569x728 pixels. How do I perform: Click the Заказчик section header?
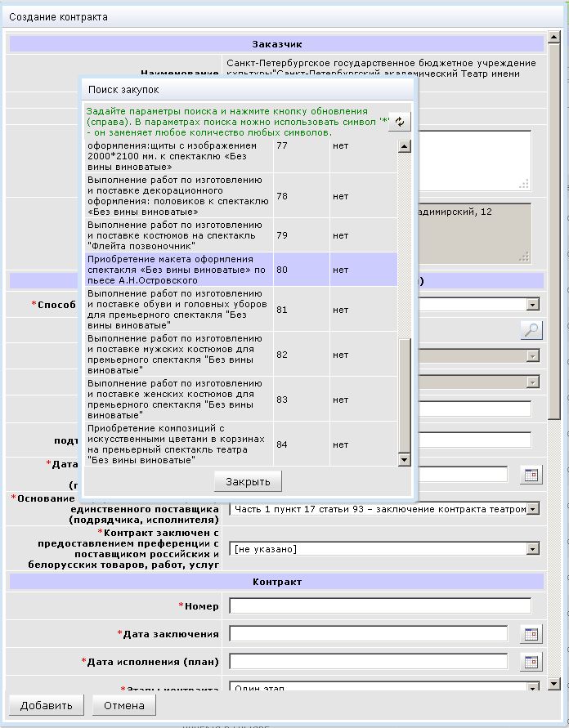click(x=277, y=44)
